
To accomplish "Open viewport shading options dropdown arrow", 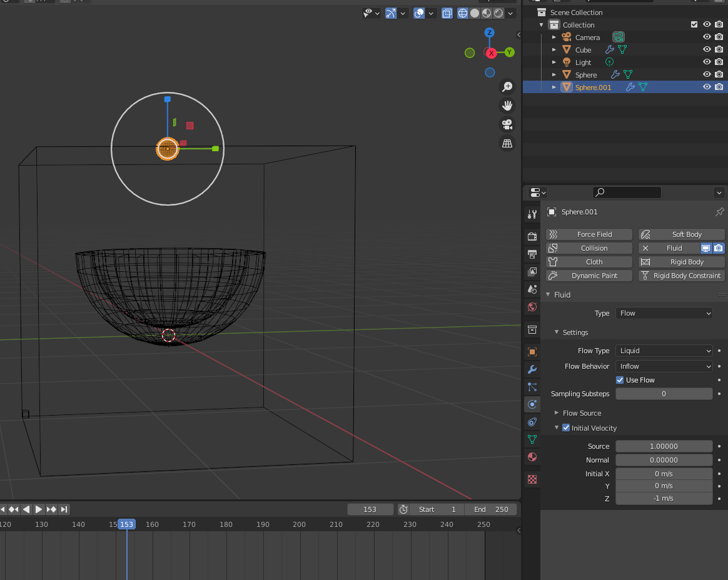I will click(x=510, y=13).
